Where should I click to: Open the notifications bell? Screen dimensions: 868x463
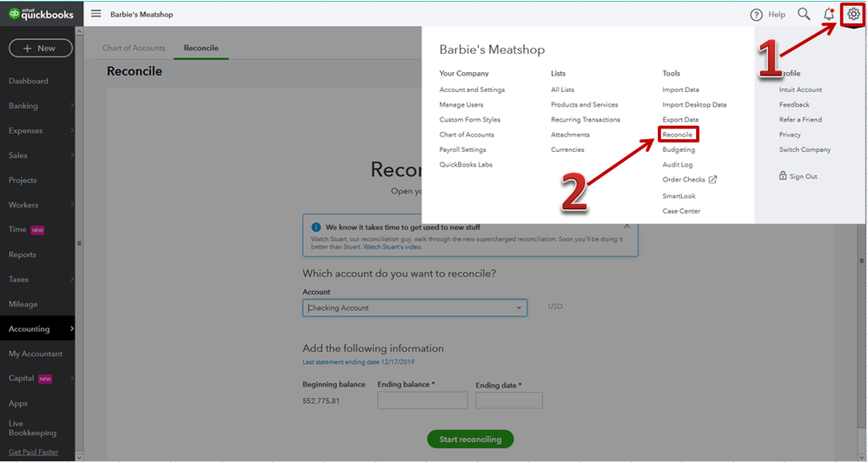tap(829, 14)
